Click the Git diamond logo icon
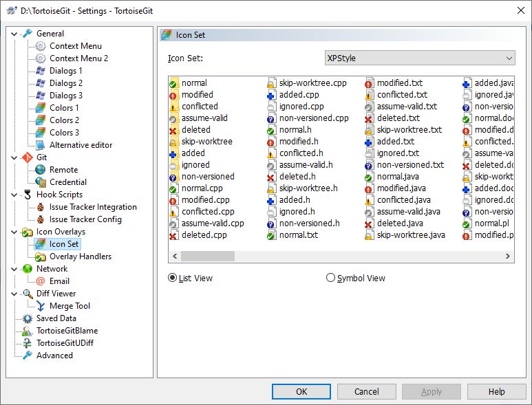This screenshot has width=532, height=405. 27,157
